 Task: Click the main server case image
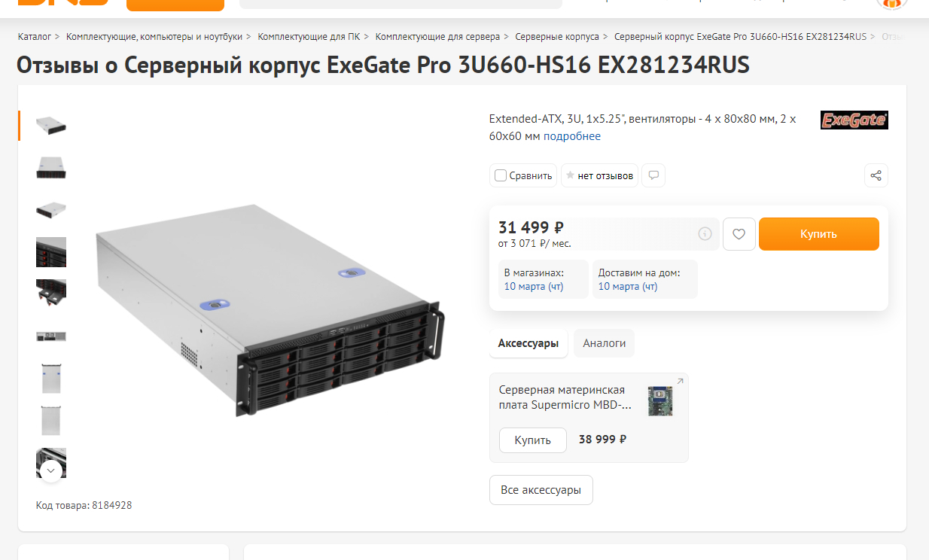(x=268, y=310)
